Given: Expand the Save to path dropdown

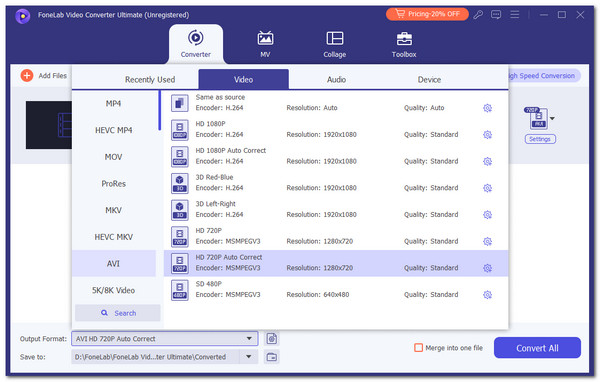Looking at the screenshot, I should (x=249, y=357).
